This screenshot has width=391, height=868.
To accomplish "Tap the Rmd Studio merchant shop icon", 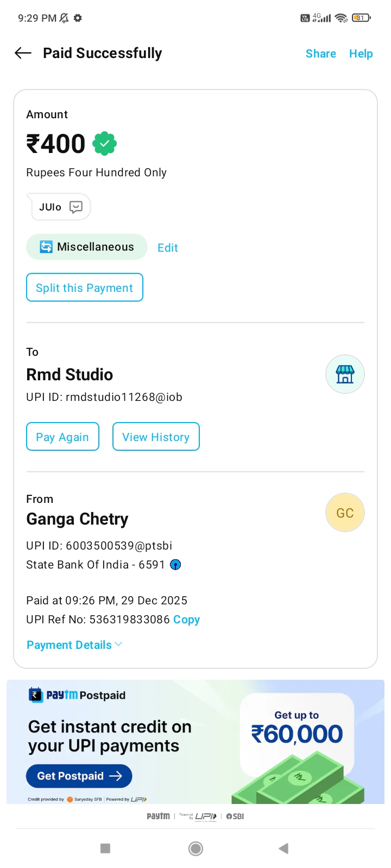I will coord(345,374).
